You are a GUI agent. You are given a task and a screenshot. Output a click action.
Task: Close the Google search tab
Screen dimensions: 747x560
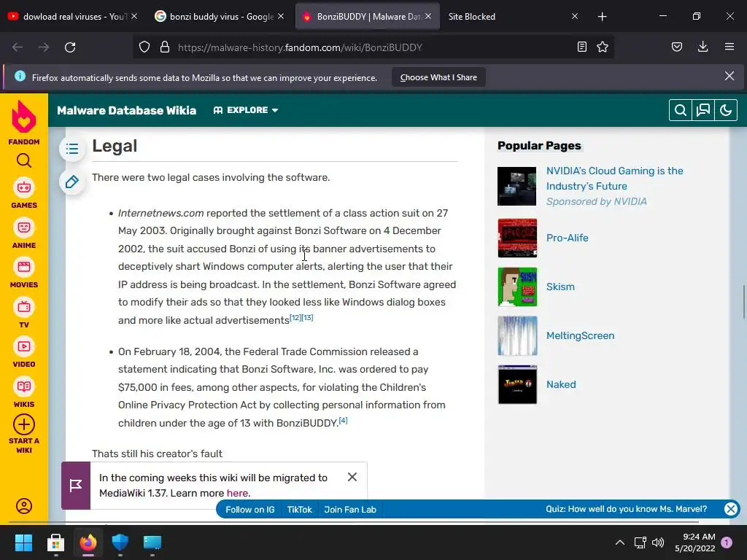[x=281, y=17]
